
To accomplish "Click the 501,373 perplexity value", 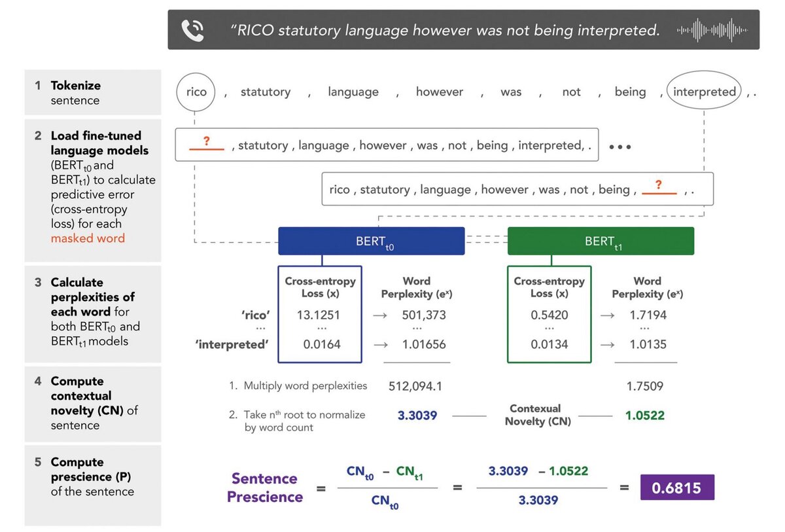I will [424, 315].
